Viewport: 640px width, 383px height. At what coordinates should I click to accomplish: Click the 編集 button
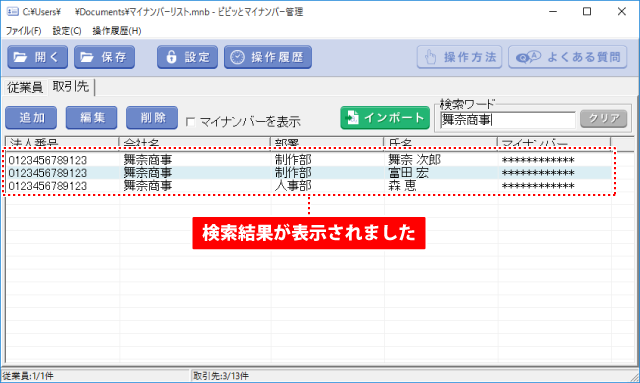pos(91,118)
